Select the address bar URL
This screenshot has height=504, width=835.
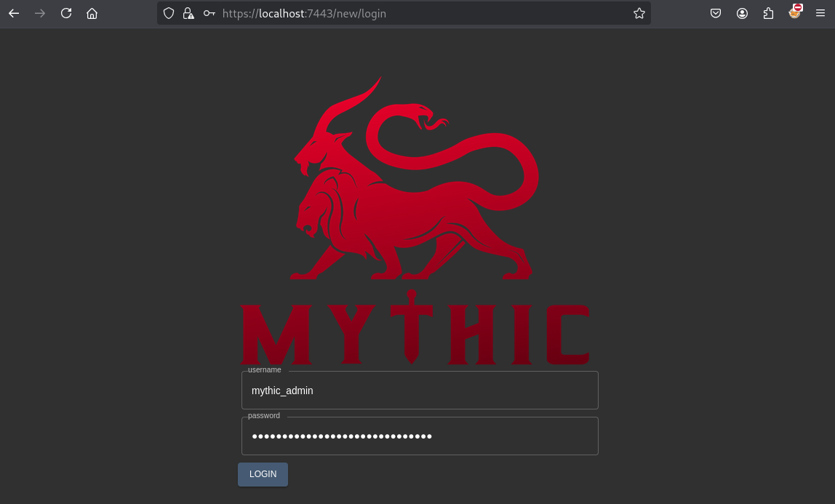(304, 13)
